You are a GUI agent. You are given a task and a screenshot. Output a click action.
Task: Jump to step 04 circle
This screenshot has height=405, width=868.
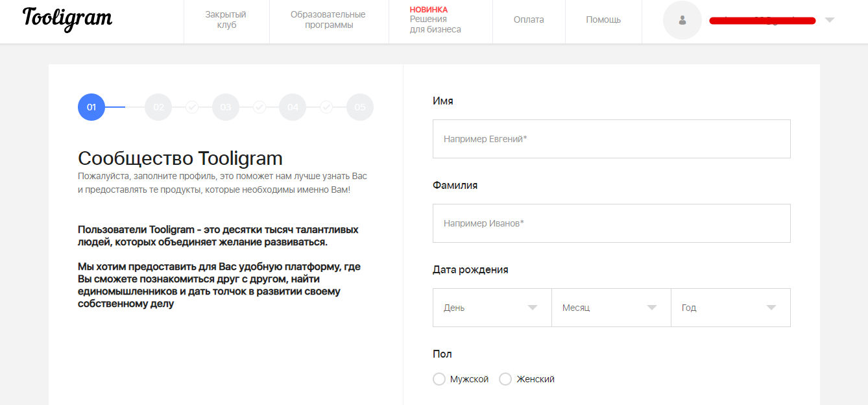click(x=293, y=107)
